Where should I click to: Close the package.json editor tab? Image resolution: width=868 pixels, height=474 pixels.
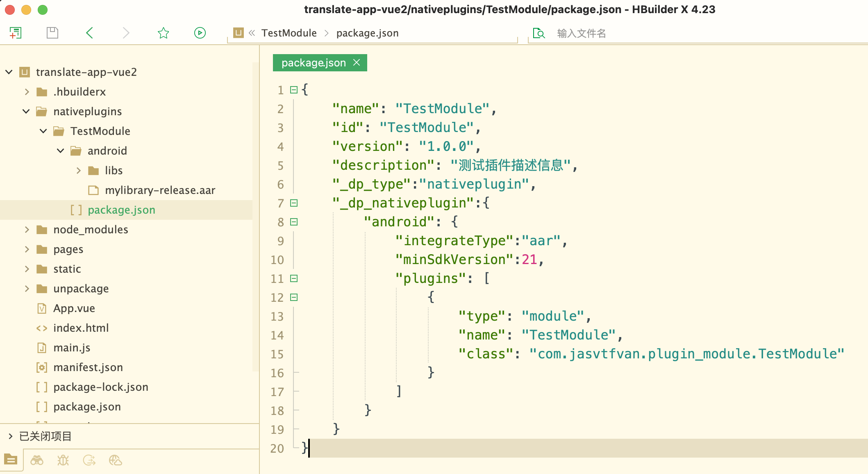coord(357,62)
